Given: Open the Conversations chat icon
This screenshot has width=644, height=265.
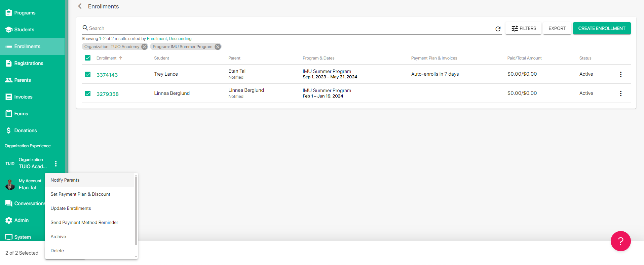Looking at the screenshot, I should (x=9, y=203).
